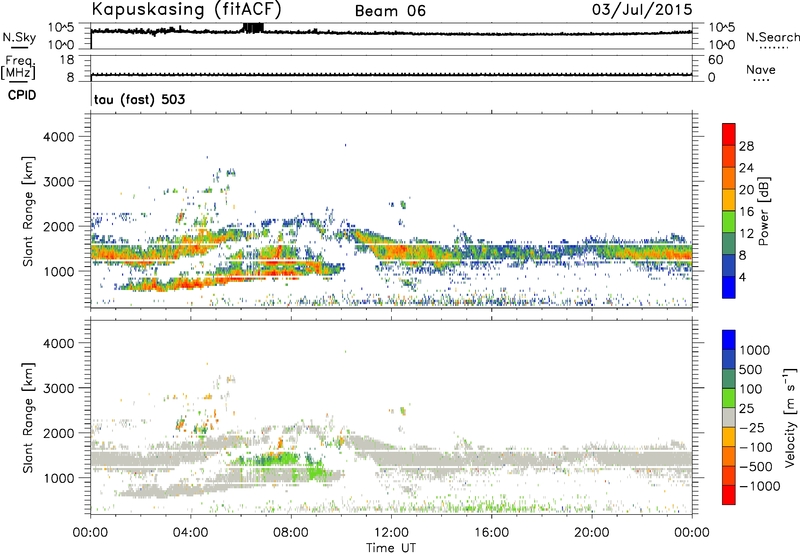Click the 'CPID' label

tap(22, 95)
